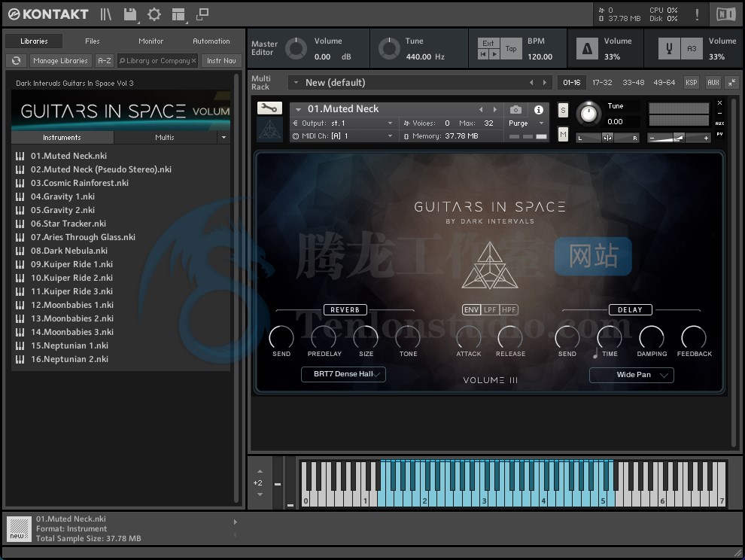745x560 pixels.
Task: Click the Manage Libraries button
Action: click(60, 61)
